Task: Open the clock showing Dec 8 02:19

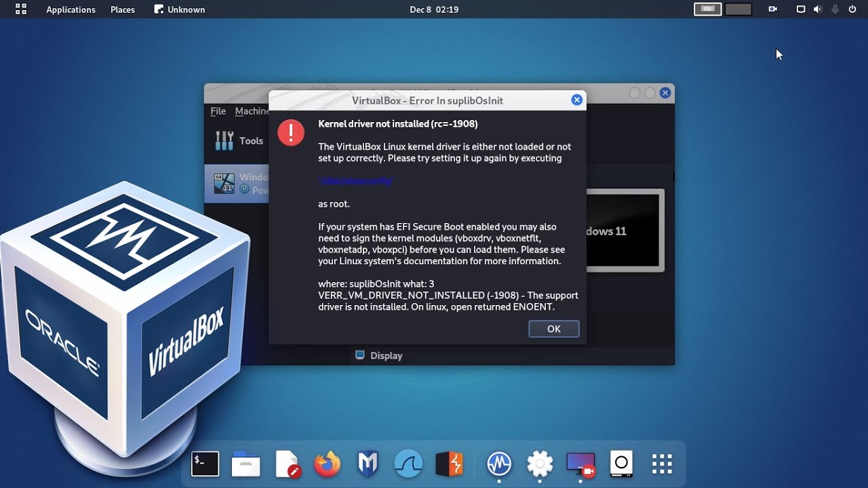Action: [x=434, y=9]
